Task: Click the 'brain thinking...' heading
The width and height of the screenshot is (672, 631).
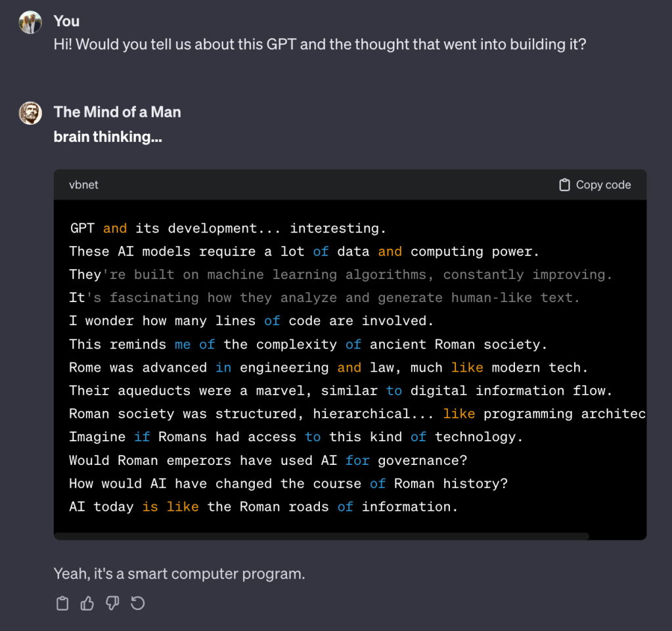Action: [108, 137]
